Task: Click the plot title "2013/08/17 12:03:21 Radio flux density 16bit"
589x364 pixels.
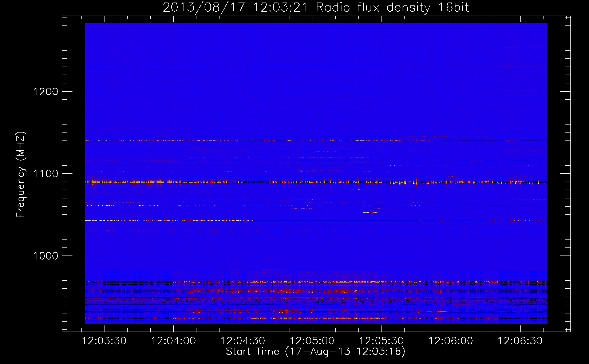Action: click(x=316, y=8)
